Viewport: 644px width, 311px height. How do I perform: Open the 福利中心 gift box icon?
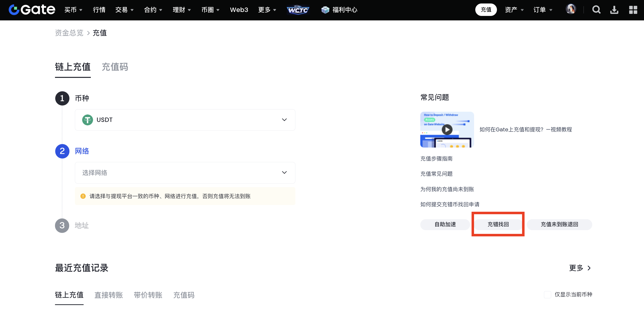325,10
